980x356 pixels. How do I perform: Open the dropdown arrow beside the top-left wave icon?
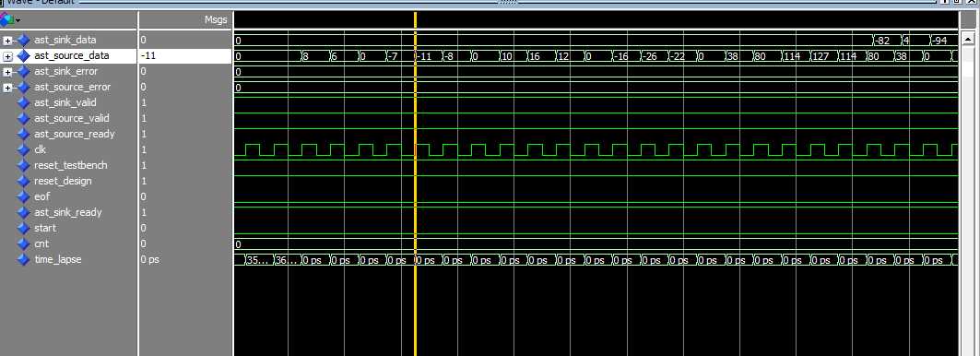pos(18,20)
